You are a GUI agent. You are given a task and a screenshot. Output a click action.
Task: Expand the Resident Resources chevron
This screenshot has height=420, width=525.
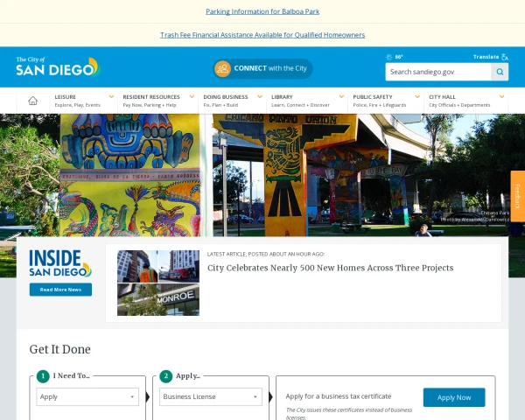click(192, 97)
